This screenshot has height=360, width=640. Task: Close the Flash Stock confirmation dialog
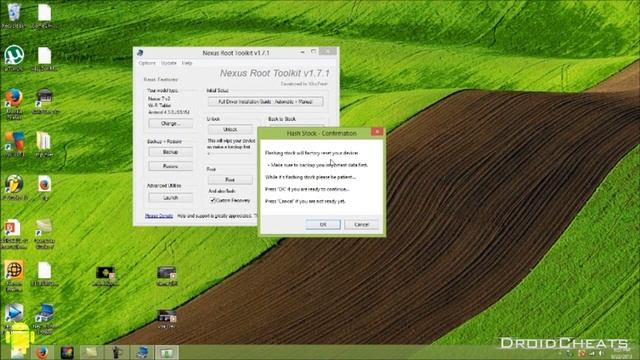[x=377, y=132]
